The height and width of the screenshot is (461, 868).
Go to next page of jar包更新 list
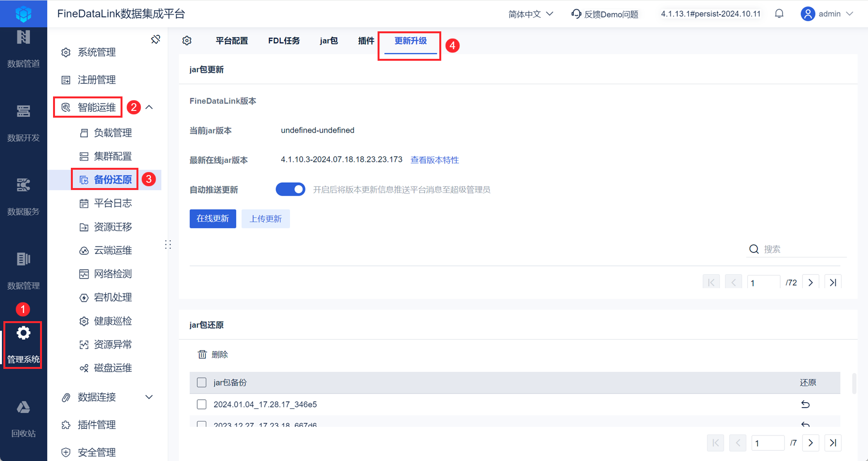click(x=811, y=283)
